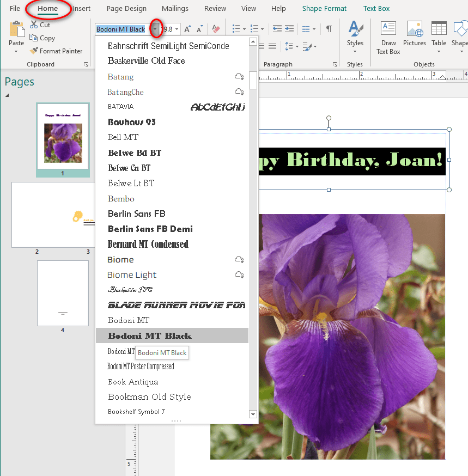This screenshot has width=468, height=476.
Task: Choose Bodoni MT Black from font list
Action: coord(150,335)
